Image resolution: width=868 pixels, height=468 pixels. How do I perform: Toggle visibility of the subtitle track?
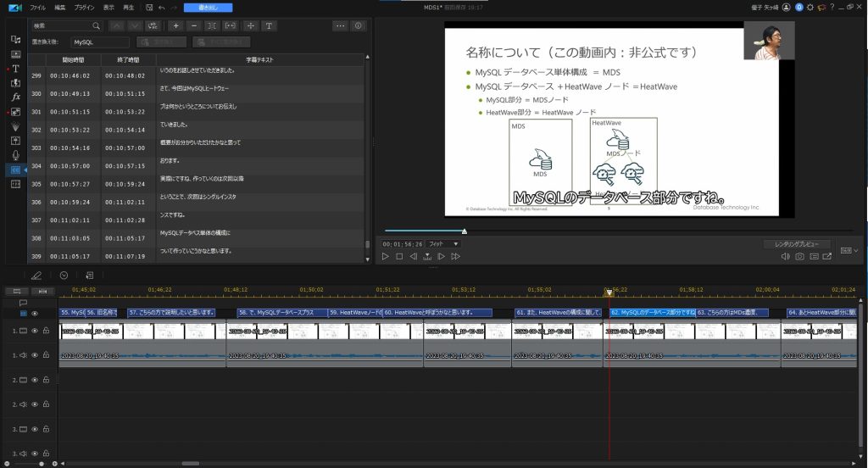point(35,314)
